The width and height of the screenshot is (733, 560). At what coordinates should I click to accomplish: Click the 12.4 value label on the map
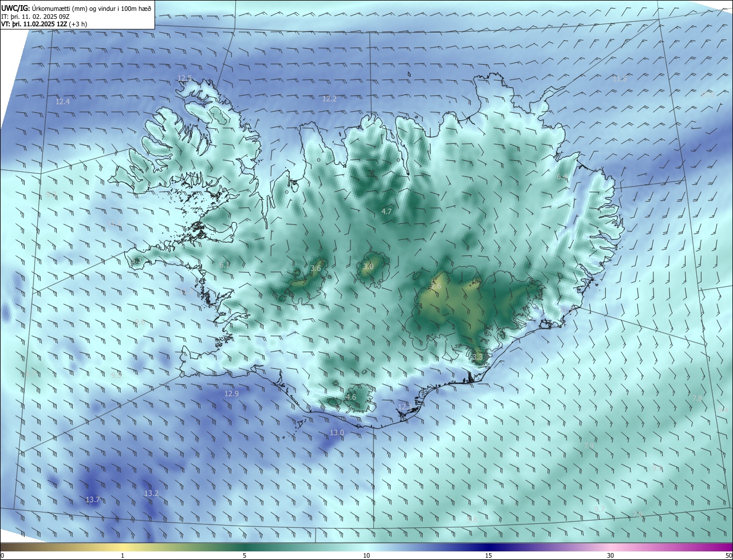62,102
